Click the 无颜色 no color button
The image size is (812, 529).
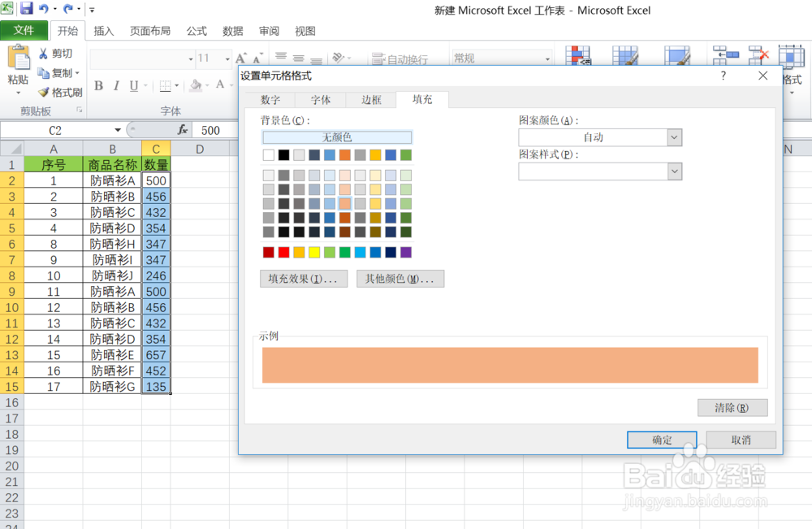pyautogui.click(x=337, y=137)
